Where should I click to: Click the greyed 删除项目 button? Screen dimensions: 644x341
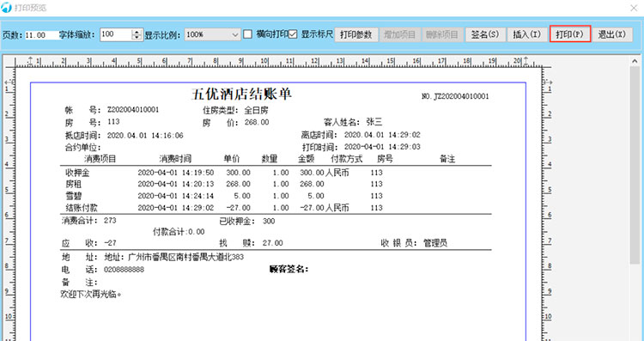tap(442, 34)
